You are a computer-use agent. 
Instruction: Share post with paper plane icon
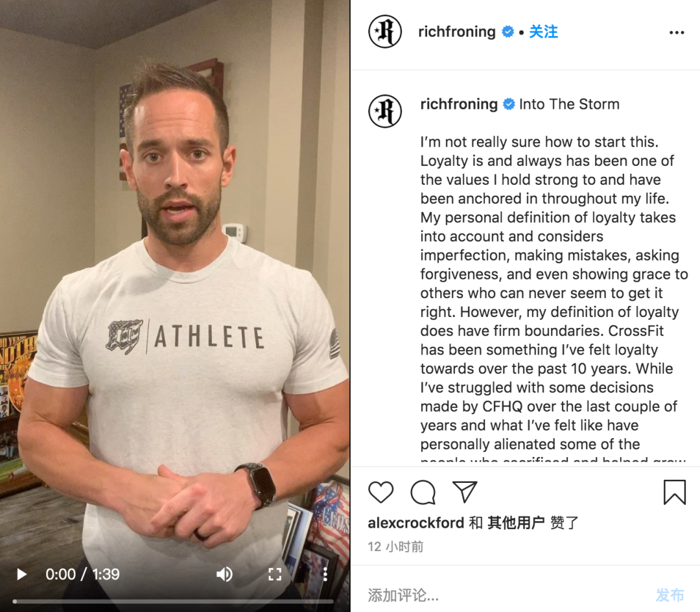click(x=465, y=492)
